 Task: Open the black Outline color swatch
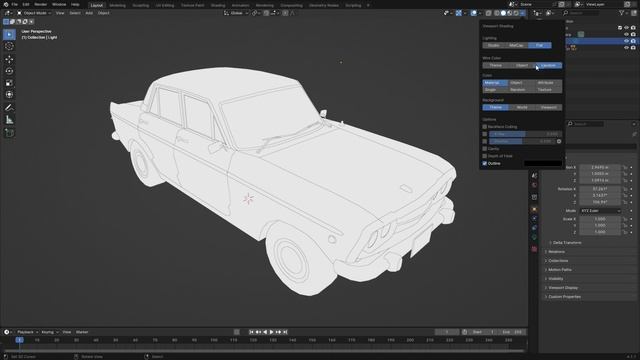click(543, 164)
